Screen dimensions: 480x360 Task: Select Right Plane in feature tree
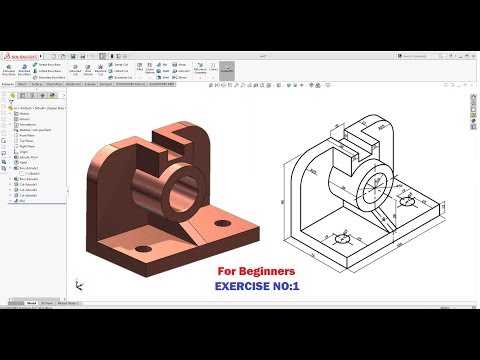pos(24,146)
